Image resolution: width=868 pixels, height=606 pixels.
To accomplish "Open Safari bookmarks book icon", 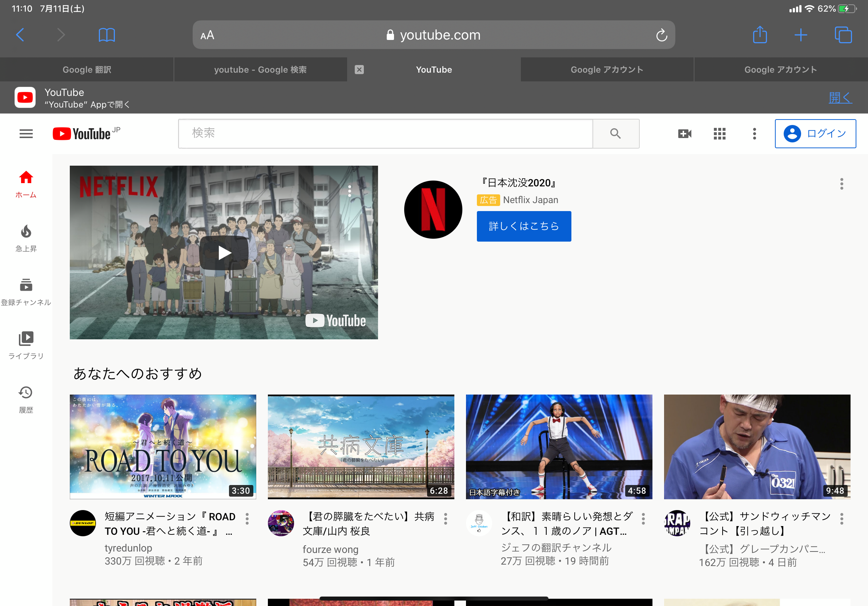I will (x=107, y=35).
